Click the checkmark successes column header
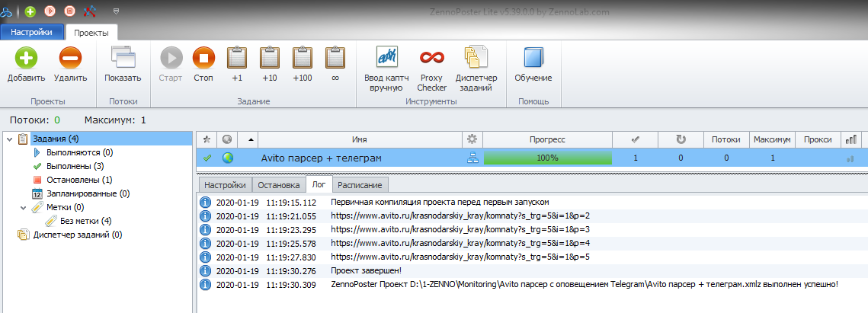Viewport: 868px width, 313px height. tap(636, 140)
